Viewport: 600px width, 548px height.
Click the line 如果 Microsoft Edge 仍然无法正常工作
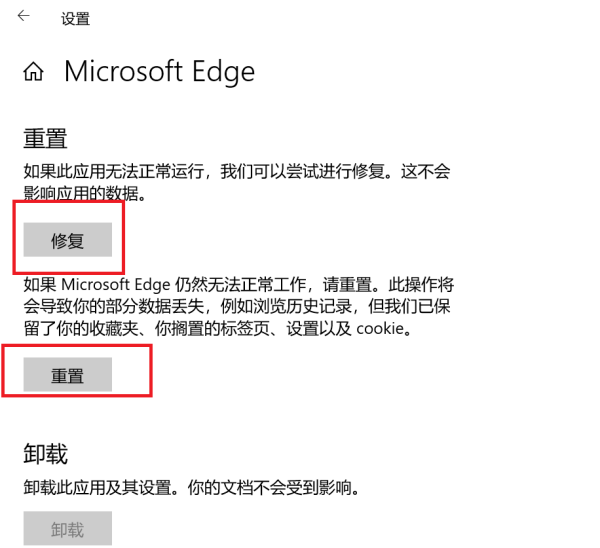click(236, 283)
